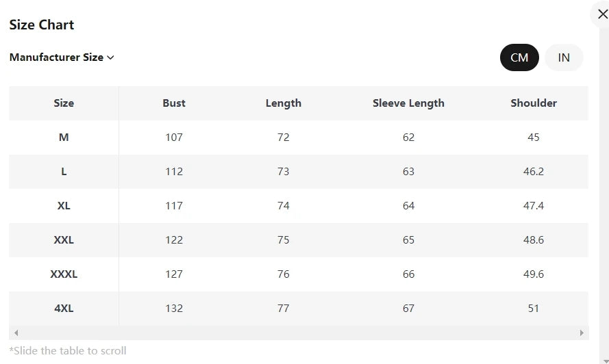This screenshot has height=364, width=609.
Task: Switch units to IN
Action: (x=564, y=57)
